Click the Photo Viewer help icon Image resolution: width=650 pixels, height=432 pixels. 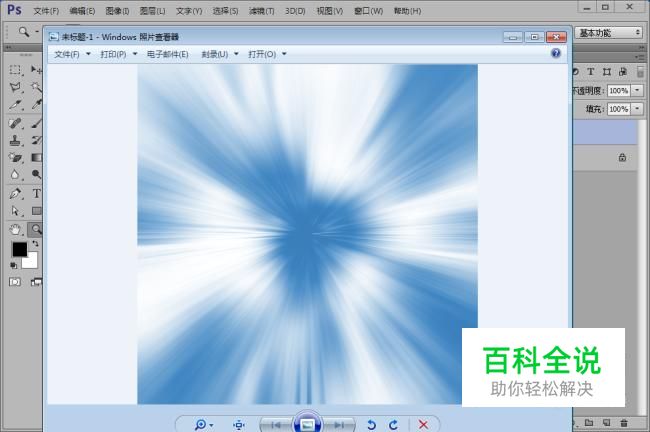(556, 53)
